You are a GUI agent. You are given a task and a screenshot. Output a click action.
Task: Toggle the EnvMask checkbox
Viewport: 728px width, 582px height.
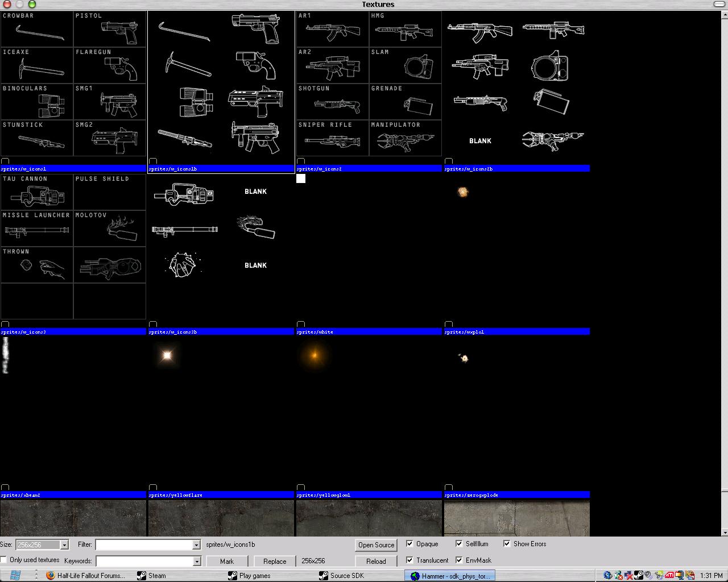tap(459, 560)
